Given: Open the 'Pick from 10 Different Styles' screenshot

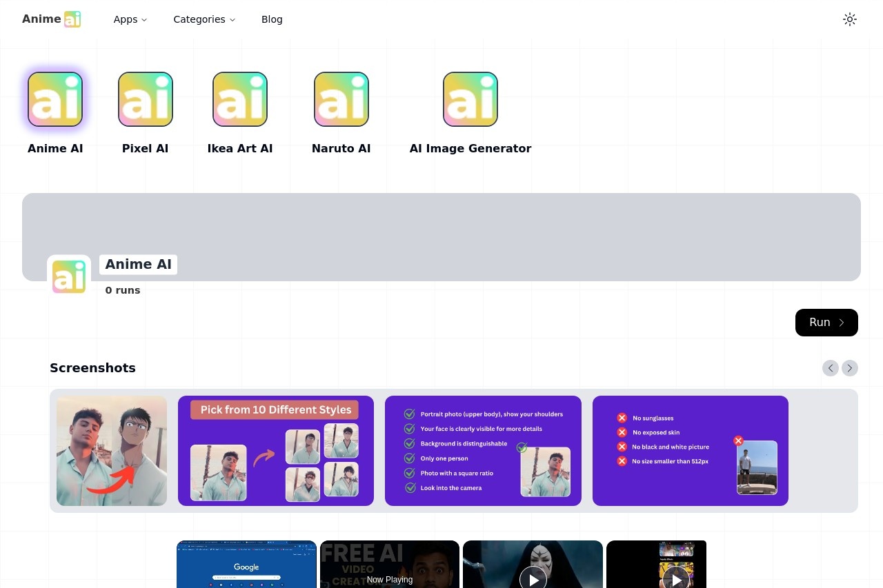Looking at the screenshot, I should [x=276, y=451].
